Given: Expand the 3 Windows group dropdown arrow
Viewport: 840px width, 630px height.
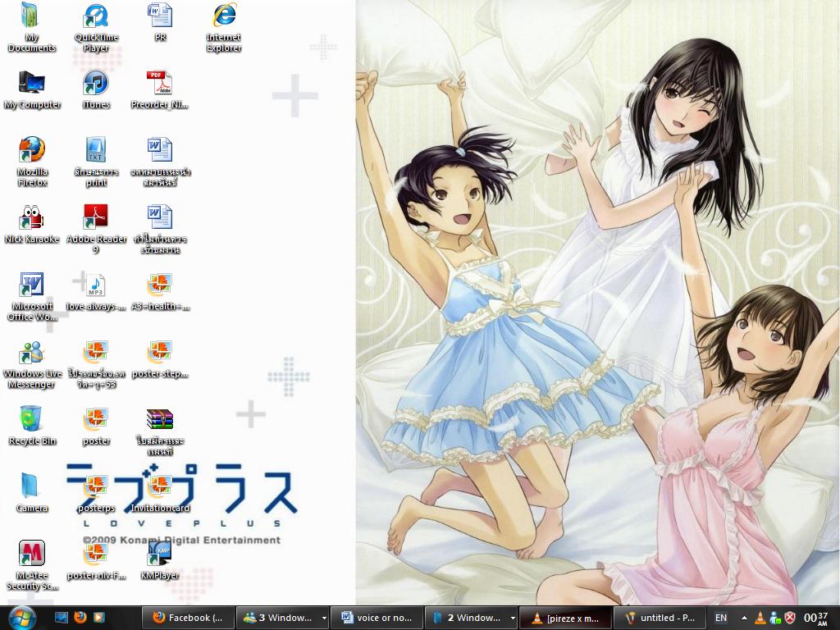Looking at the screenshot, I should 323,619.
